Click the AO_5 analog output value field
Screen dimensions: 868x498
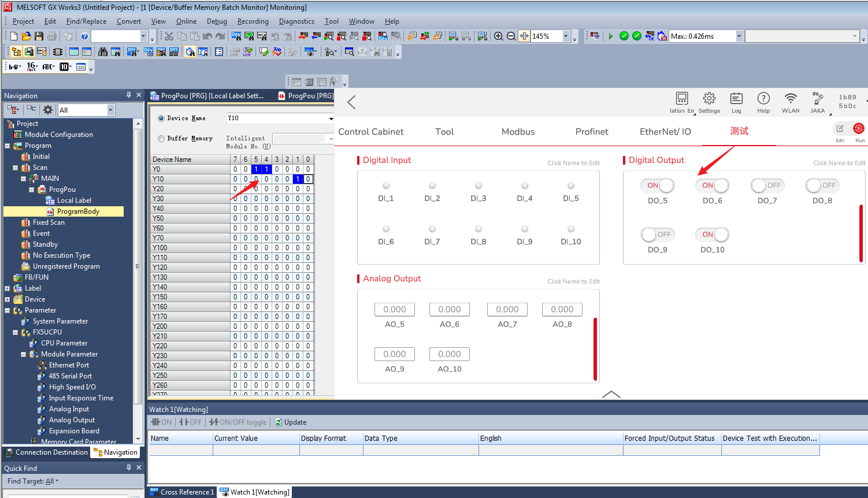click(395, 310)
